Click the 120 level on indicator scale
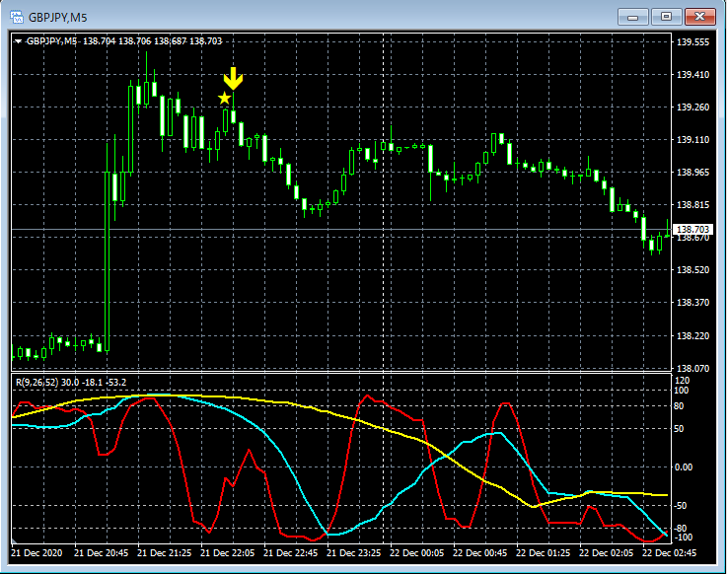This screenshot has height=574, width=728. 681,380
